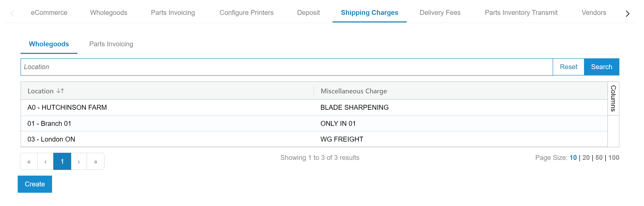Create a new shipping charge
This screenshot has height=206, width=644.
click(x=35, y=184)
